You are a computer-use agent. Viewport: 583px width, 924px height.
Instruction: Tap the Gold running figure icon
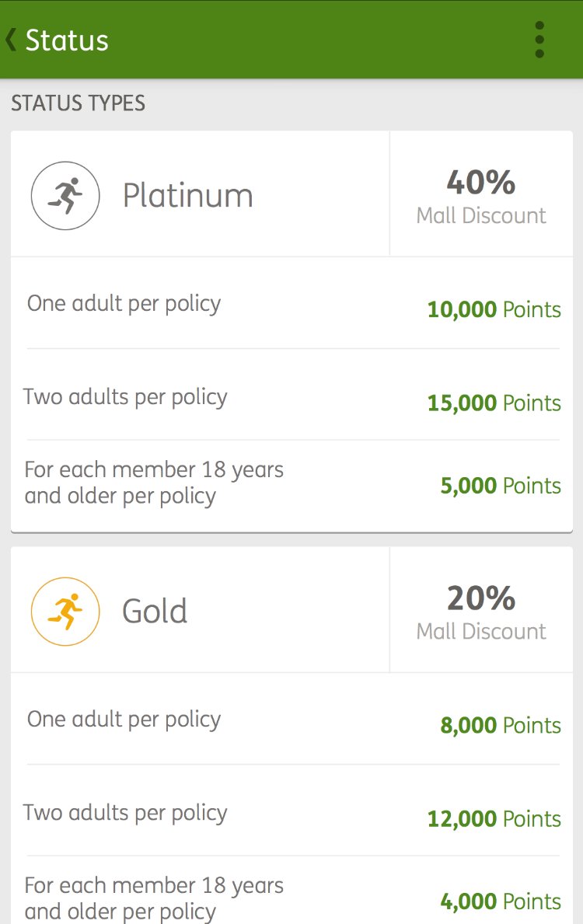coord(65,611)
